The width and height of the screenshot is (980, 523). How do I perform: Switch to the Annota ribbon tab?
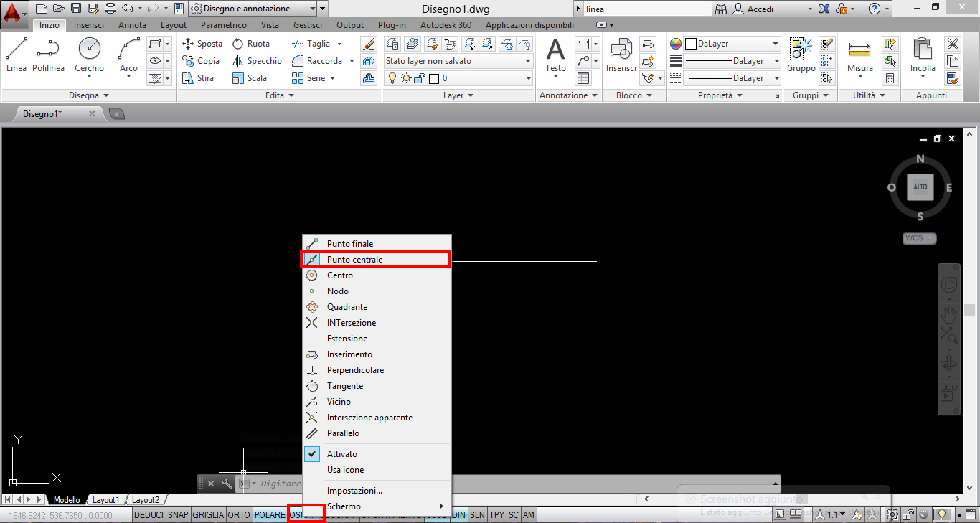click(x=132, y=25)
